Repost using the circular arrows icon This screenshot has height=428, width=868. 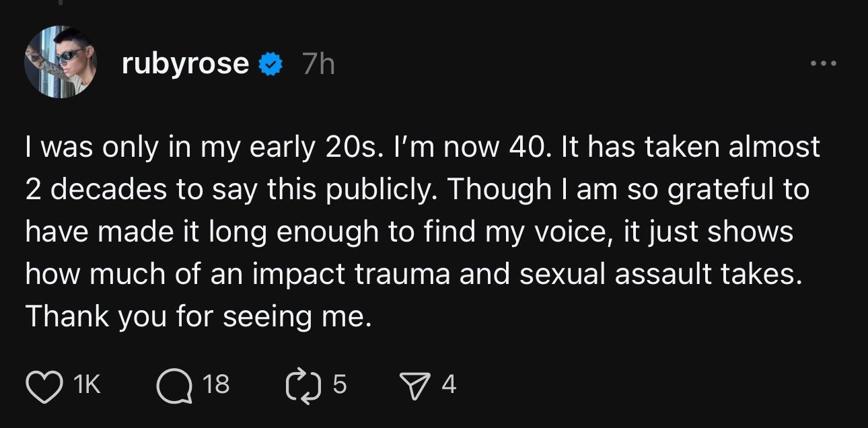301,386
